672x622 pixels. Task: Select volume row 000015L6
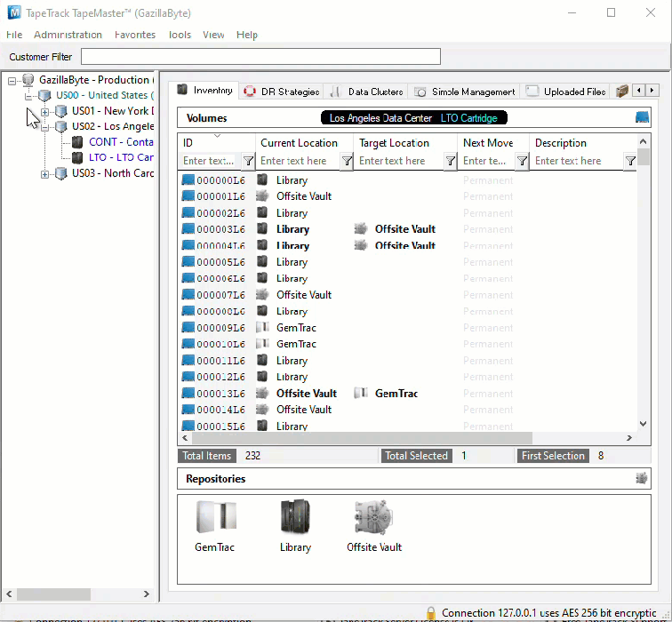click(x=407, y=427)
